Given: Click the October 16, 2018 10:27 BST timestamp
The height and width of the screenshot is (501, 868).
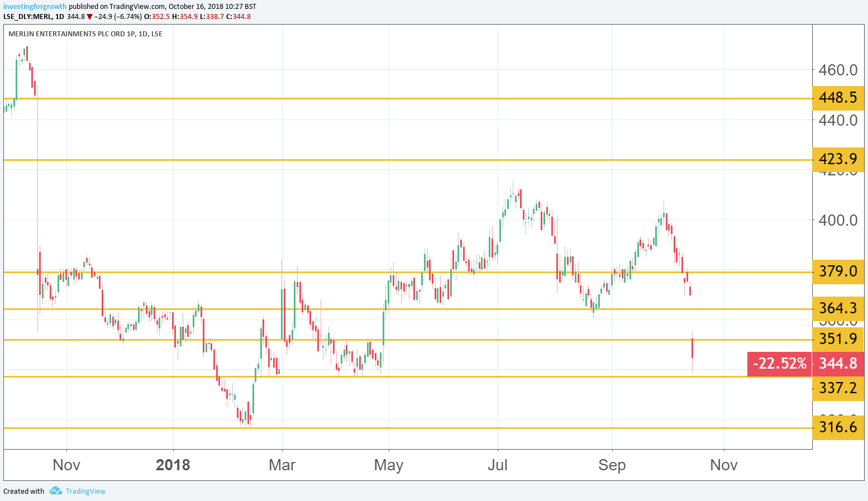Looking at the screenshot, I should pos(212,7).
